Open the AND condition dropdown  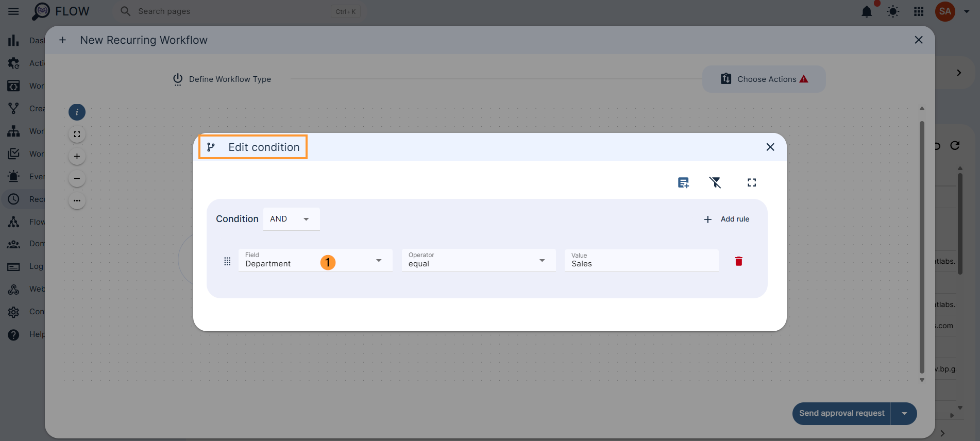(291, 219)
